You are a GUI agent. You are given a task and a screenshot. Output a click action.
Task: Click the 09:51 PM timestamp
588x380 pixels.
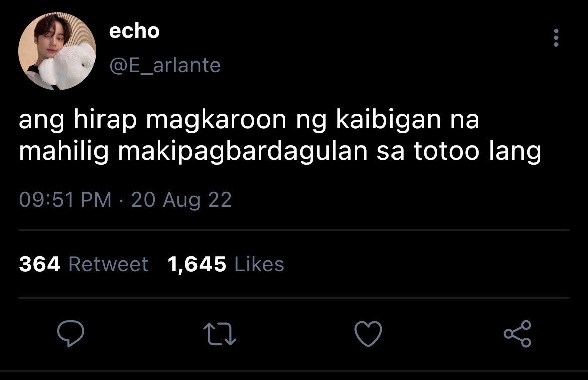tap(65, 199)
